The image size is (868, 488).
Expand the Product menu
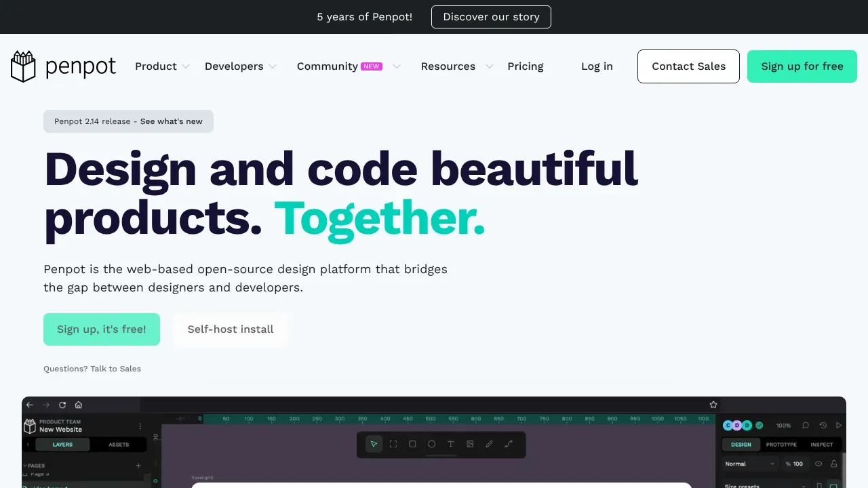pos(162,66)
